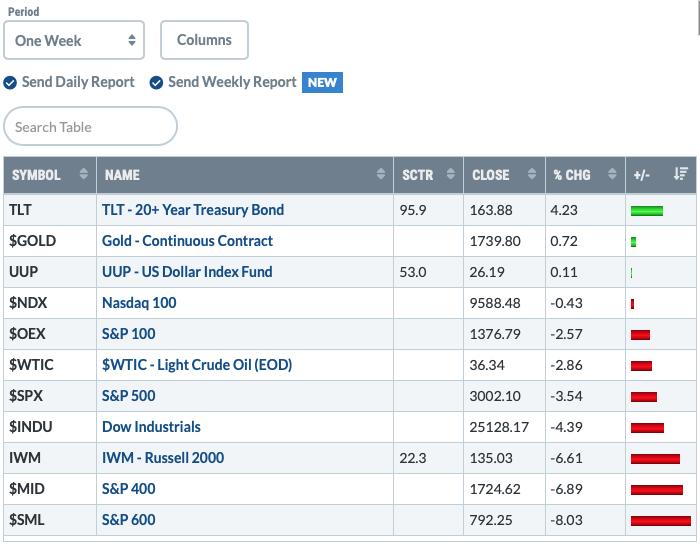The image size is (700, 545).
Task: Click the NEW badge beside Weekly Report
Action: (x=322, y=83)
